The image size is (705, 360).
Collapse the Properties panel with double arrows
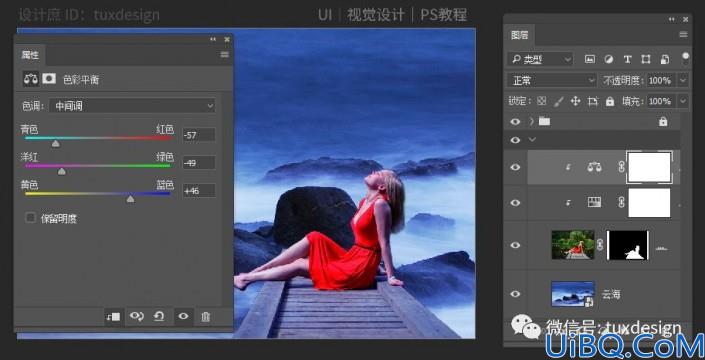pos(213,40)
